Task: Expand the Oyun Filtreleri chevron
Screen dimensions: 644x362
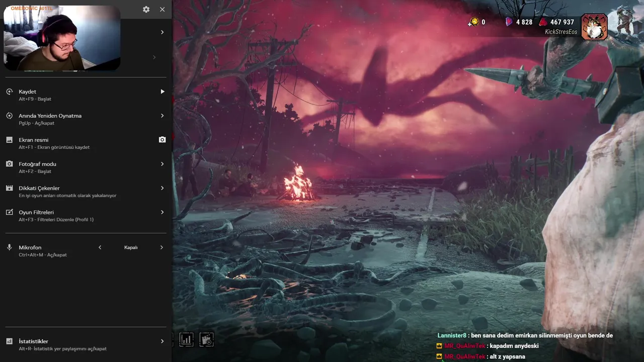Action: (162, 212)
